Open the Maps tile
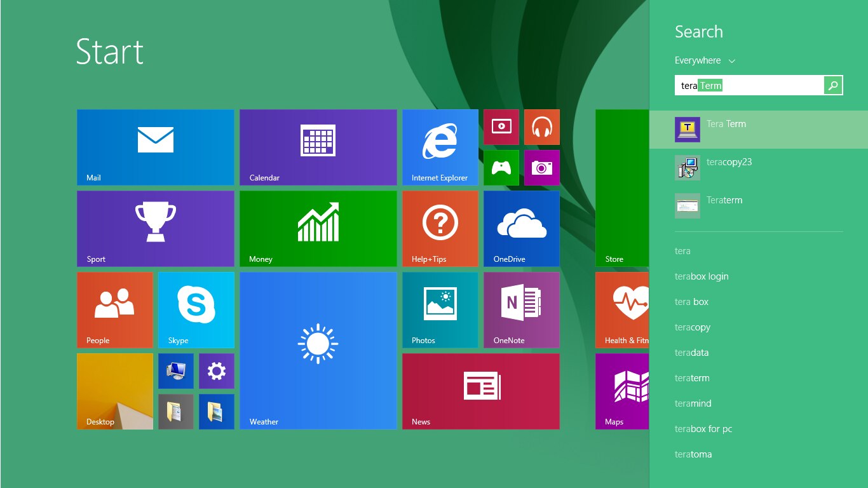 click(622, 391)
